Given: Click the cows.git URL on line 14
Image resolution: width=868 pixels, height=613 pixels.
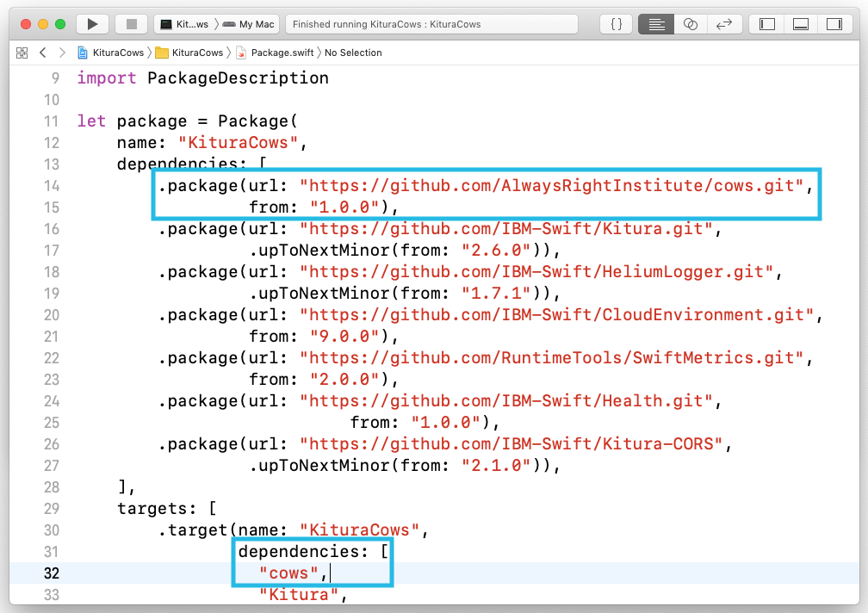Looking at the screenshot, I should pyautogui.click(x=551, y=186).
